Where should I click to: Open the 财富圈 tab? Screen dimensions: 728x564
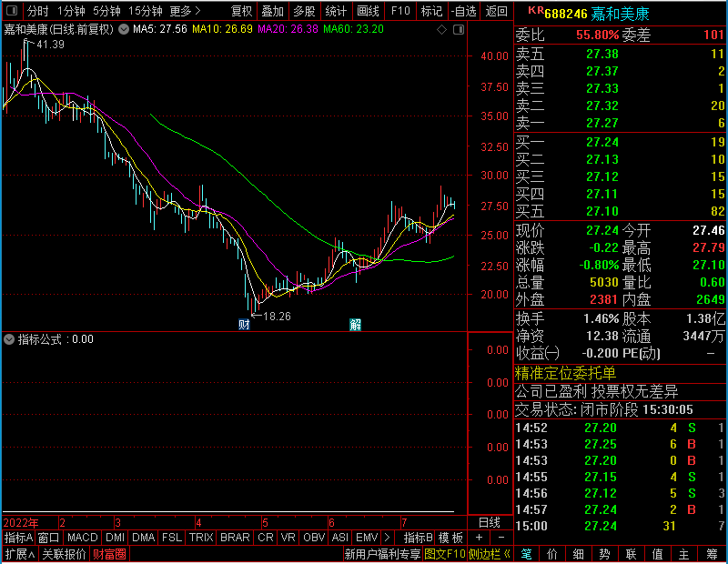coord(109,554)
